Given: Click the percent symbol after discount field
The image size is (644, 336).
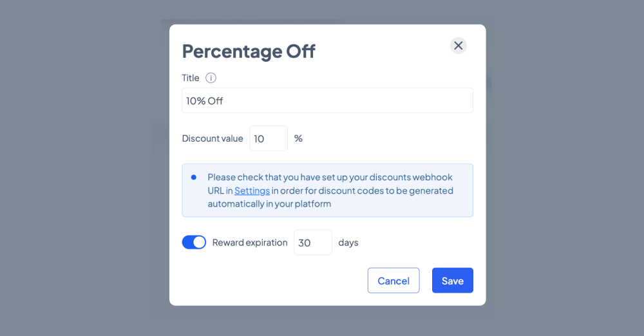Looking at the screenshot, I should pos(299,138).
